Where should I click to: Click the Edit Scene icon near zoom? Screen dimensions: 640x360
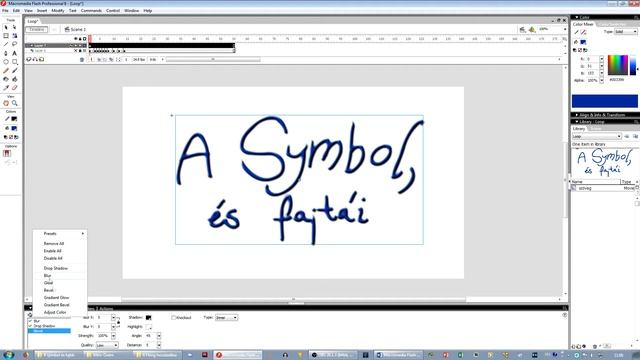522,29
